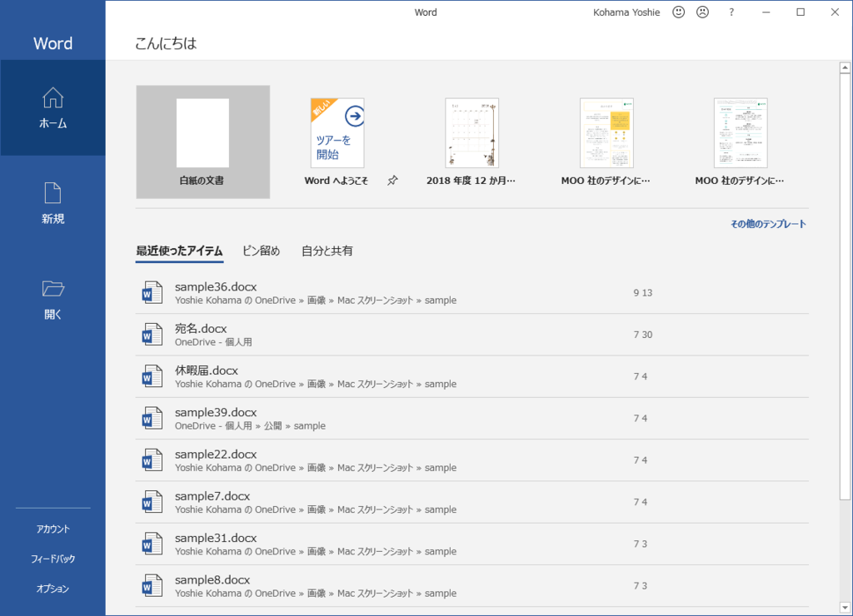Create a blank document (白紙の文書)
The image size is (853, 616).
(203, 142)
